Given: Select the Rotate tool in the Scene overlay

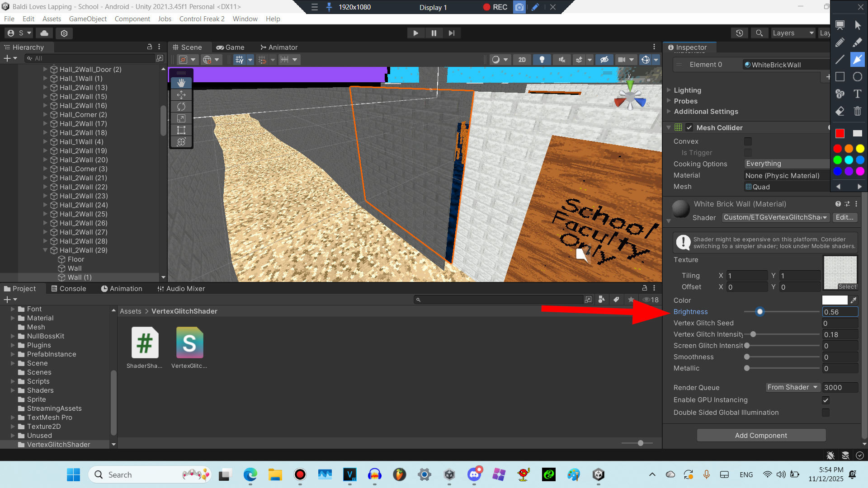Looking at the screenshot, I should coord(181,107).
